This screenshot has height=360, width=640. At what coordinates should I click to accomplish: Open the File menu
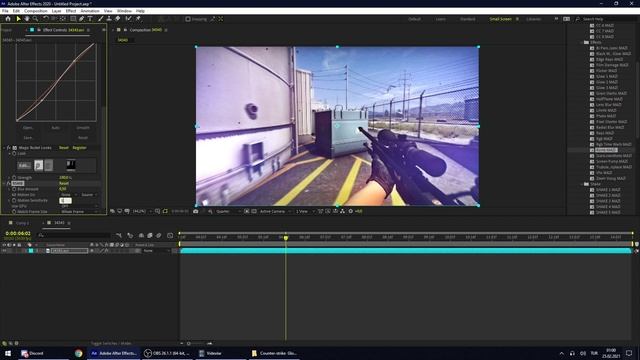(x=5, y=11)
